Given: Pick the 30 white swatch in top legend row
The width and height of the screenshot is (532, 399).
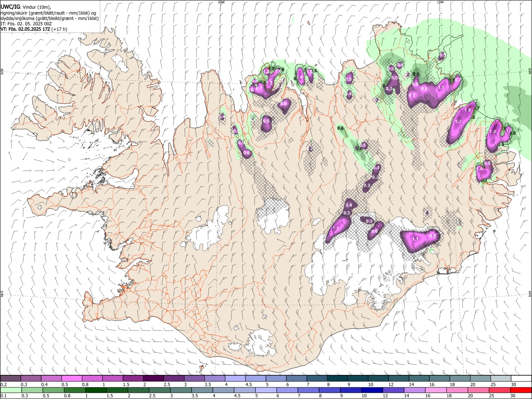Looking at the screenshot, I should click(x=521, y=379).
